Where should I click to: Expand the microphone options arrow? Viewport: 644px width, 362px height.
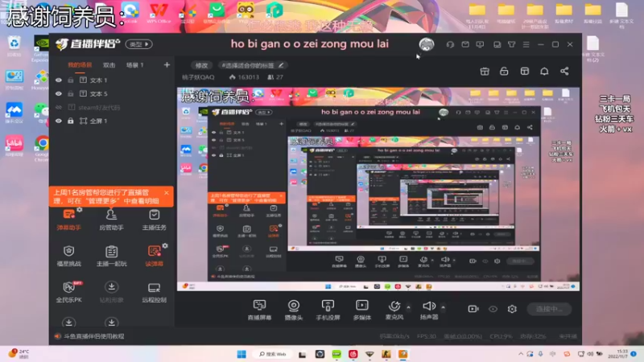point(408,307)
